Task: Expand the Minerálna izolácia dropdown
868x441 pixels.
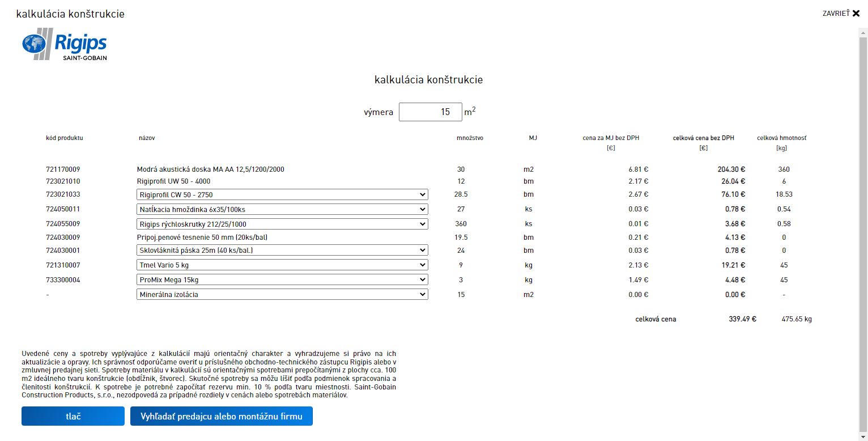Action: pos(282,294)
